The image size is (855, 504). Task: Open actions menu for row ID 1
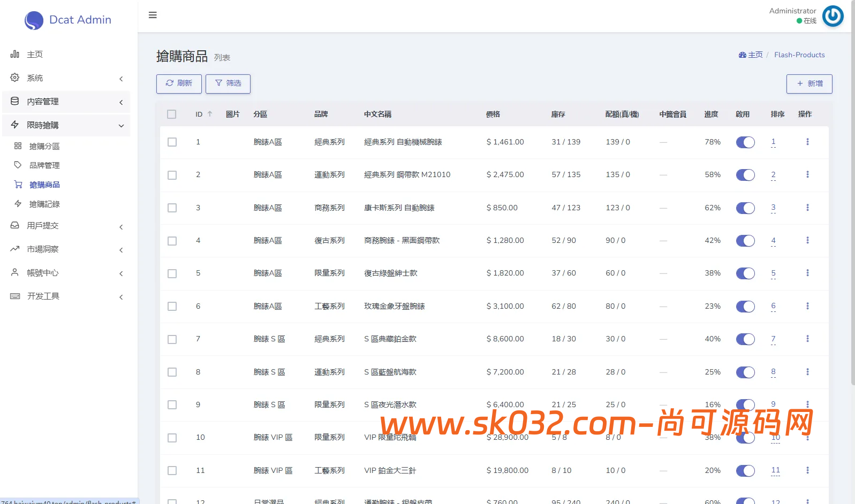click(x=807, y=142)
